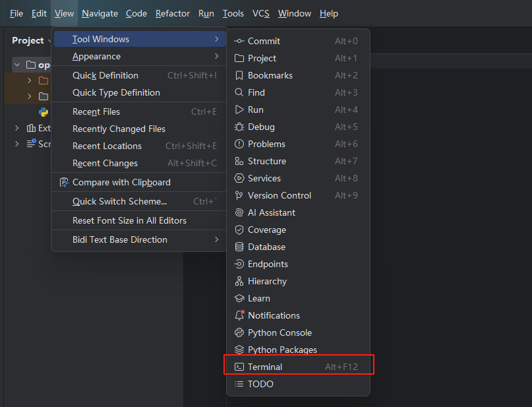The width and height of the screenshot is (532, 407).
Task: Select the orange folder in project tree
Action: pos(44,80)
